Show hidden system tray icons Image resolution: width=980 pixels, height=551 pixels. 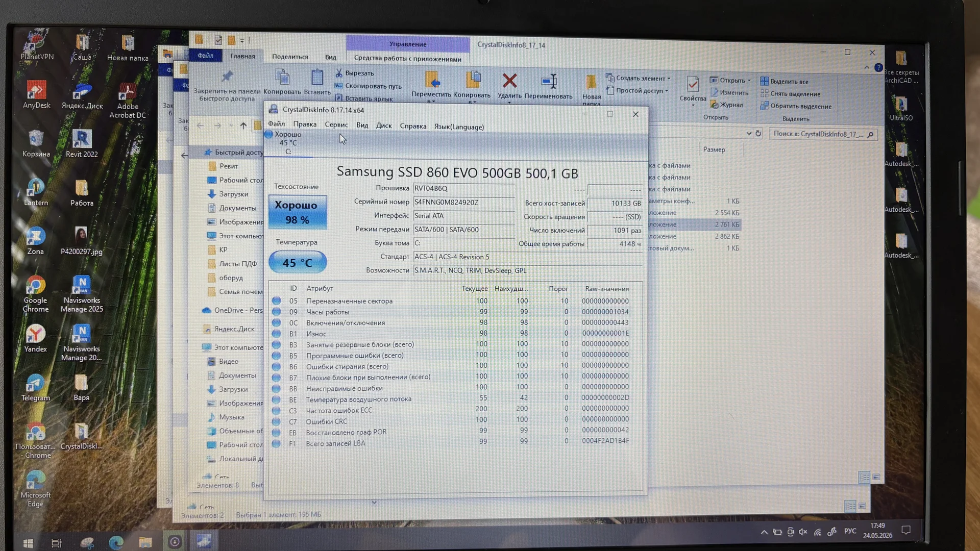(764, 532)
